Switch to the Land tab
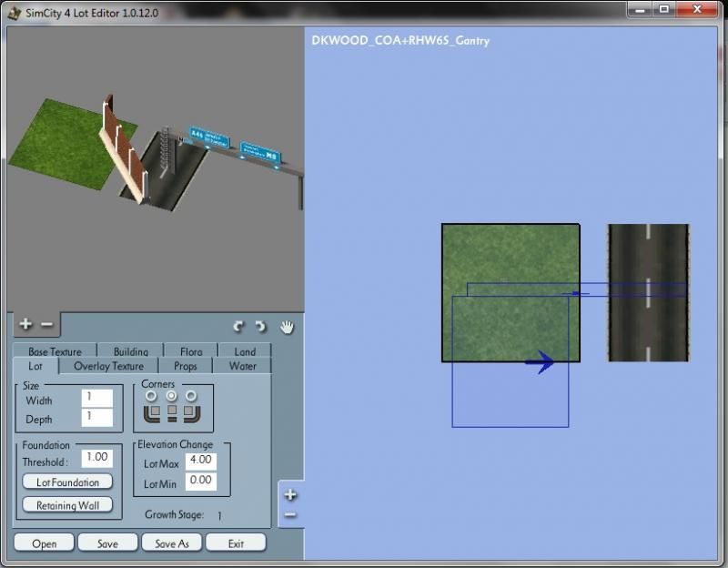 (x=245, y=350)
